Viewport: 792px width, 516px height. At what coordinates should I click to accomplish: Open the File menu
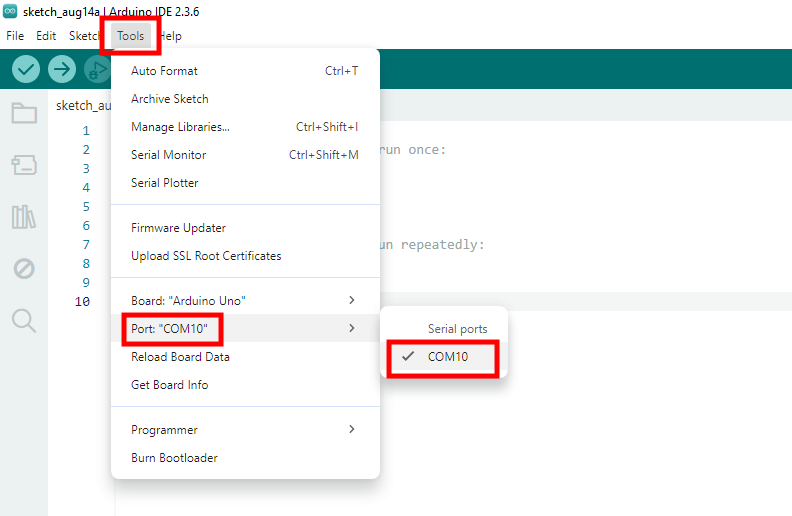pyautogui.click(x=15, y=36)
